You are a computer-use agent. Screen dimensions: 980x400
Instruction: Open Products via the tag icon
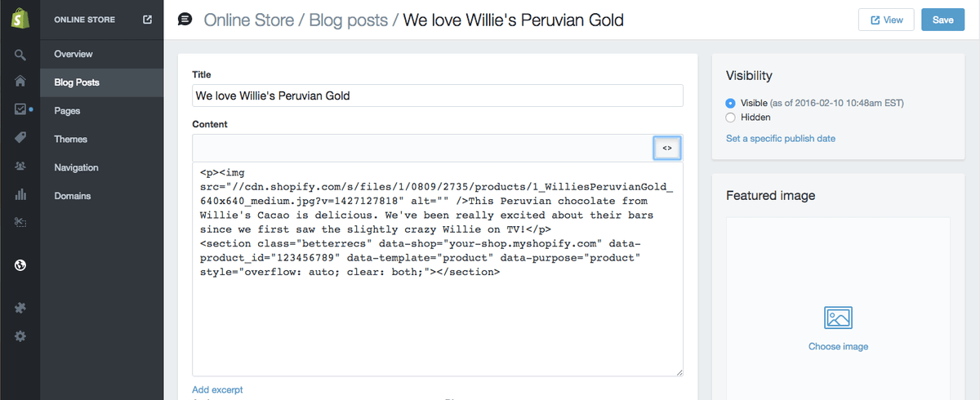point(20,137)
